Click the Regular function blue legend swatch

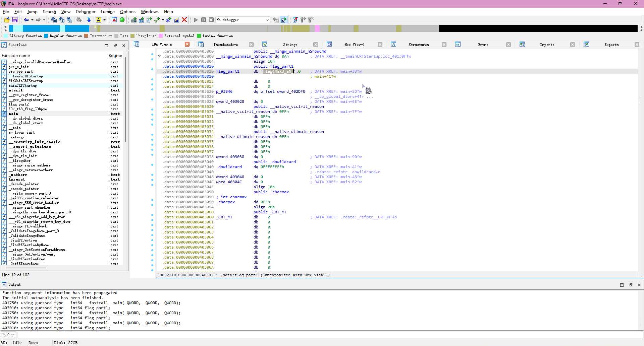[x=46, y=36]
